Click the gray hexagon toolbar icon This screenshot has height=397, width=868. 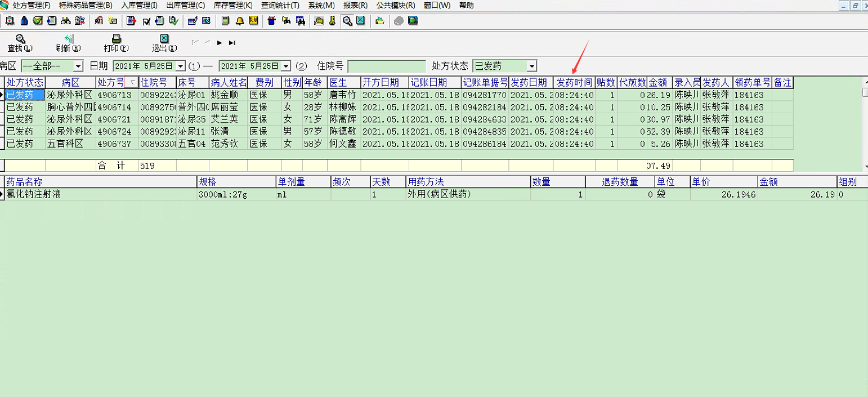[399, 21]
